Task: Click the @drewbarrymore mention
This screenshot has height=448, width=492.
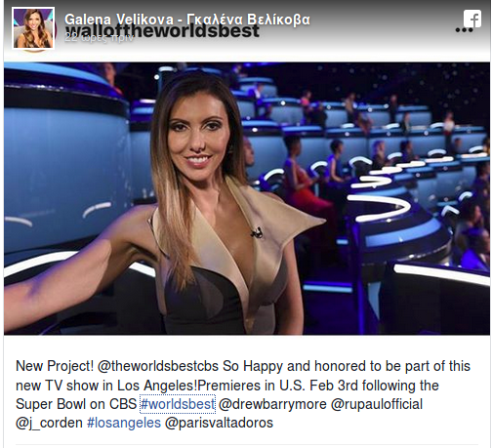Action: pos(272,404)
